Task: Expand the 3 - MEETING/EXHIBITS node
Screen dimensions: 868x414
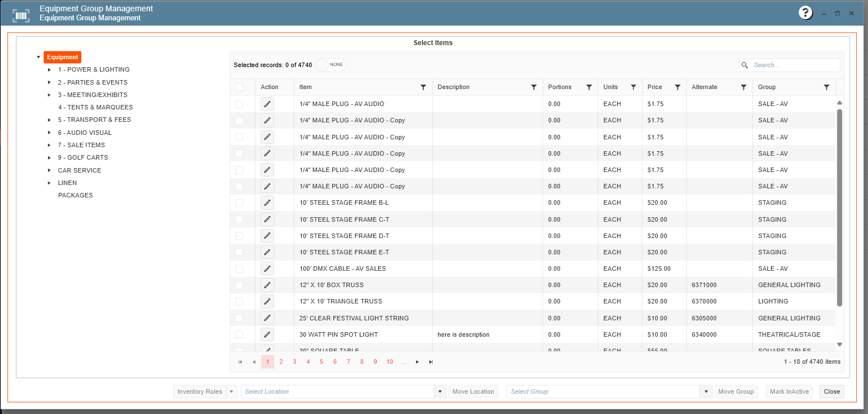Action: 50,95
